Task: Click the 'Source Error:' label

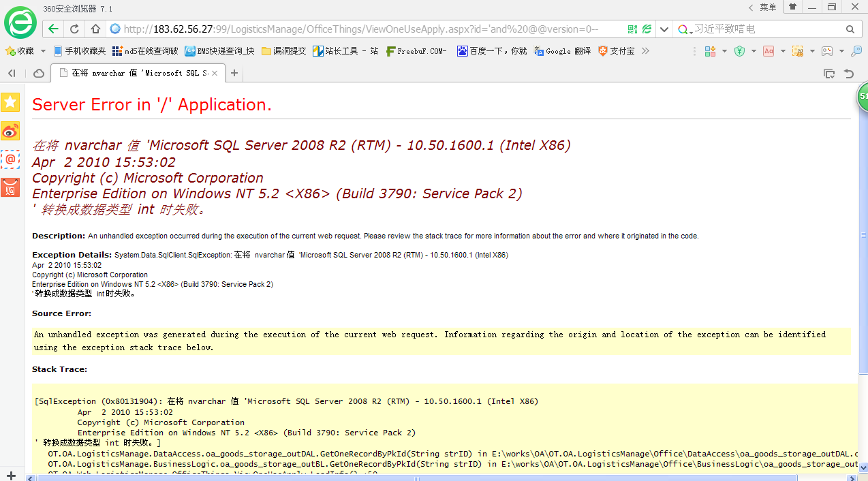Action: click(61, 313)
